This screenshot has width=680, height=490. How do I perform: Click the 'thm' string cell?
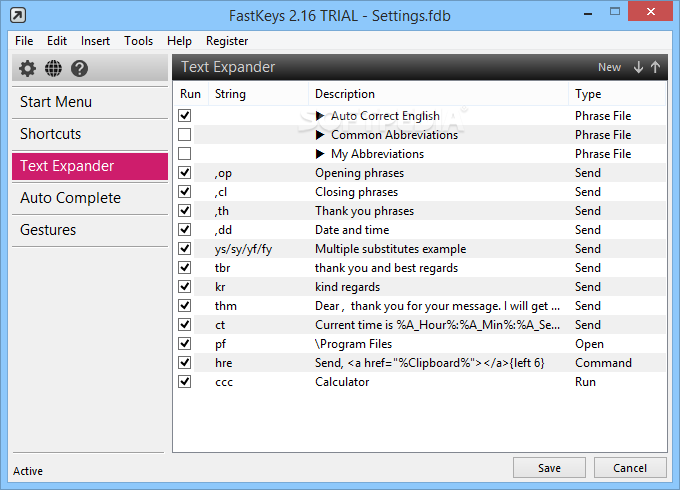(x=226, y=306)
